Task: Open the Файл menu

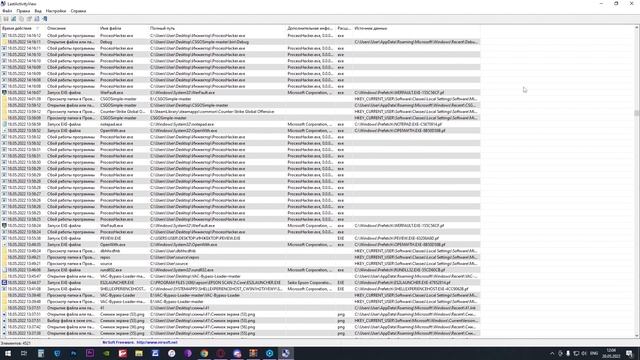Action: point(7,11)
